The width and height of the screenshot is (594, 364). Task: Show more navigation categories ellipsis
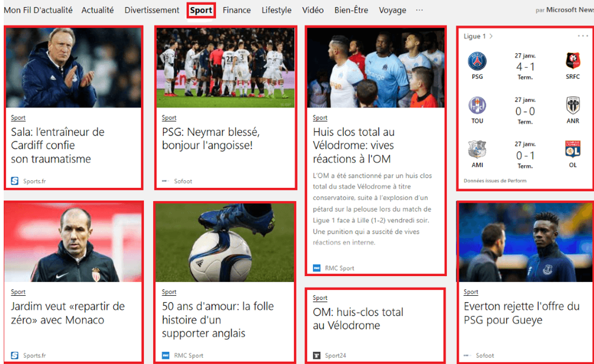click(419, 10)
